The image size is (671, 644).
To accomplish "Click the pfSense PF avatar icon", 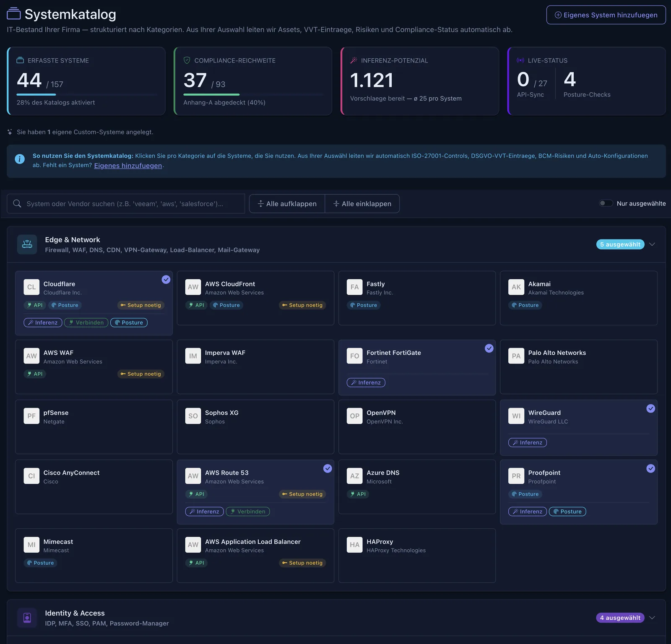I will tap(31, 416).
